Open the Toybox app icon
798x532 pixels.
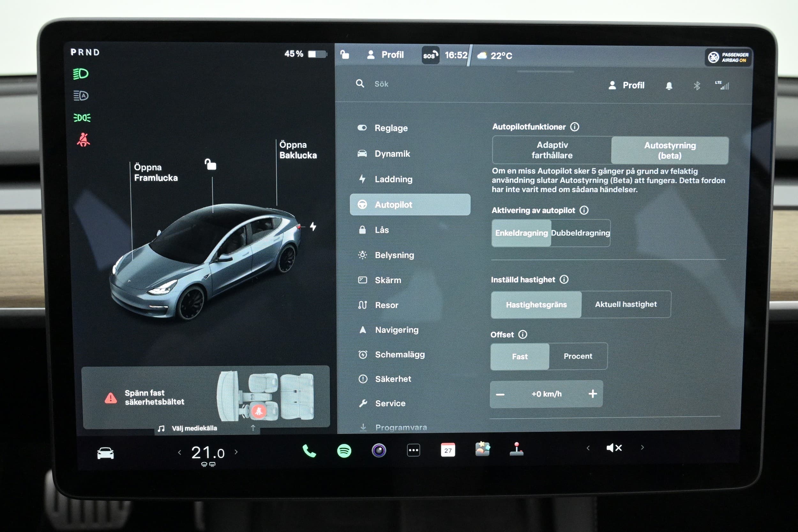pyautogui.click(x=482, y=449)
